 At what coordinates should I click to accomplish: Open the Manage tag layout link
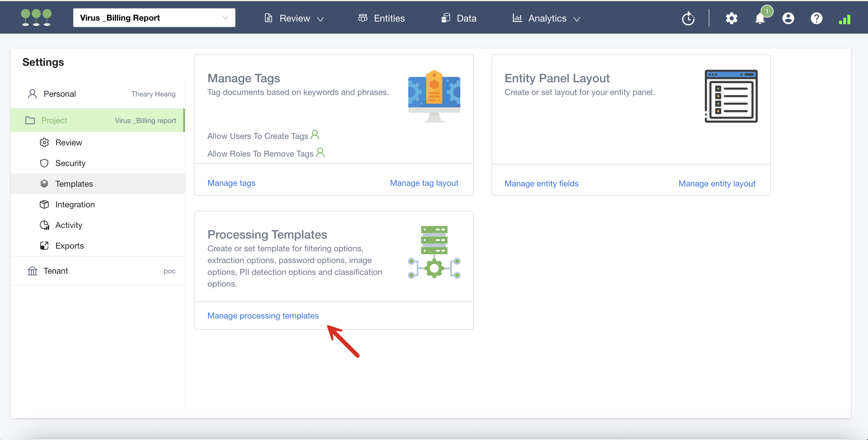(x=424, y=183)
